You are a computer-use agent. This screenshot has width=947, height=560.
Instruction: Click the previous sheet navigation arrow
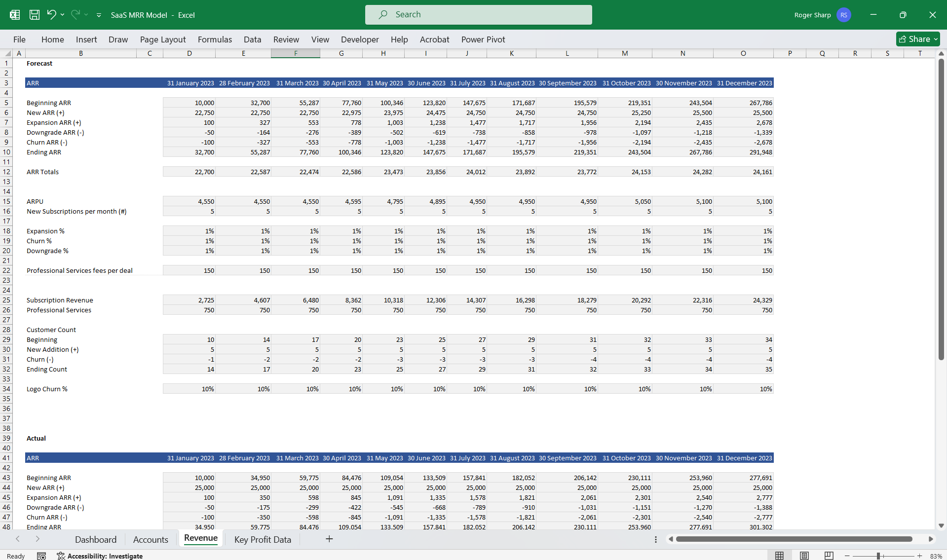pyautogui.click(x=18, y=539)
